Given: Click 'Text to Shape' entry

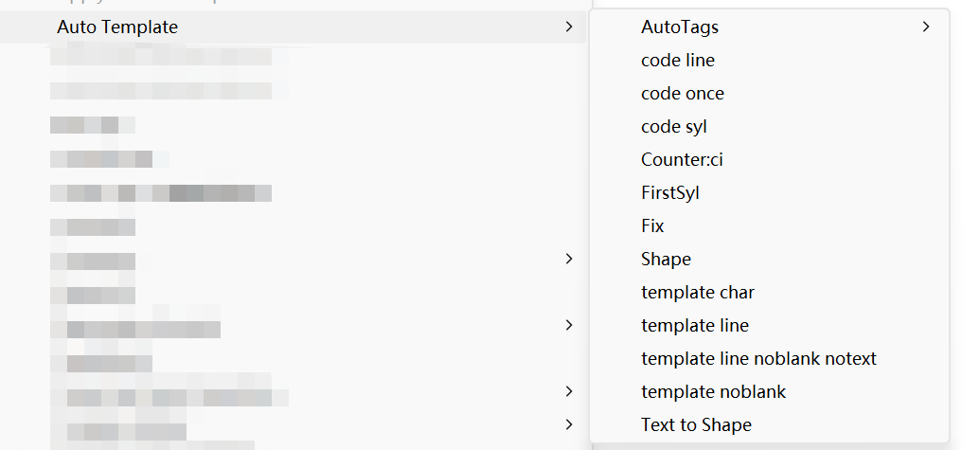Looking at the screenshot, I should click(696, 424).
